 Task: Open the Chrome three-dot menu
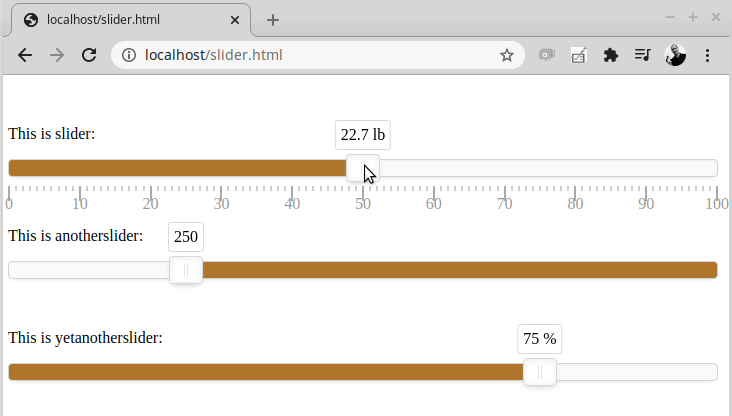[x=707, y=55]
